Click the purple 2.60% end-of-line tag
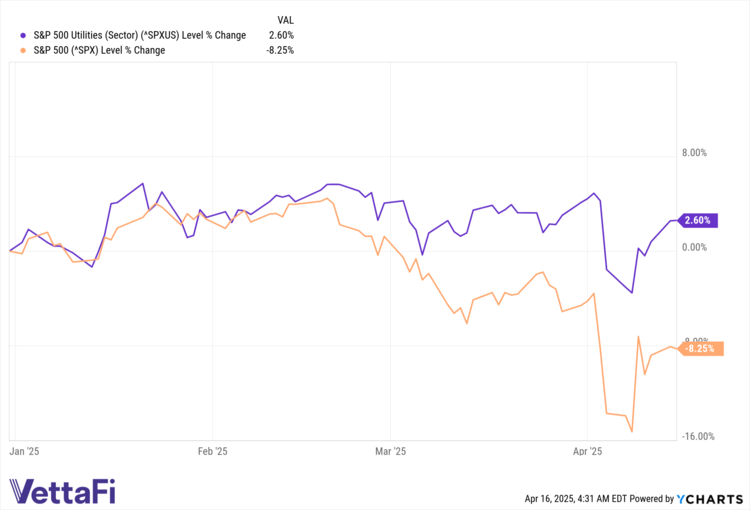Viewport: 750px width, 510px height. click(699, 221)
